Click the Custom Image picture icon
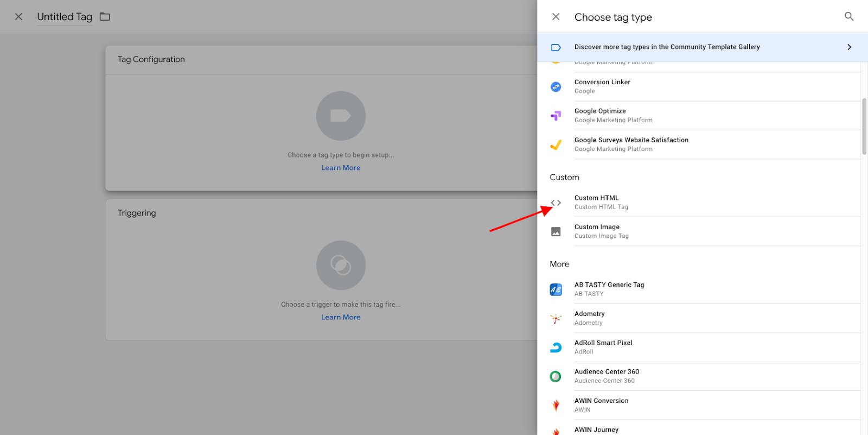Image resolution: width=868 pixels, height=435 pixels. pos(556,232)
